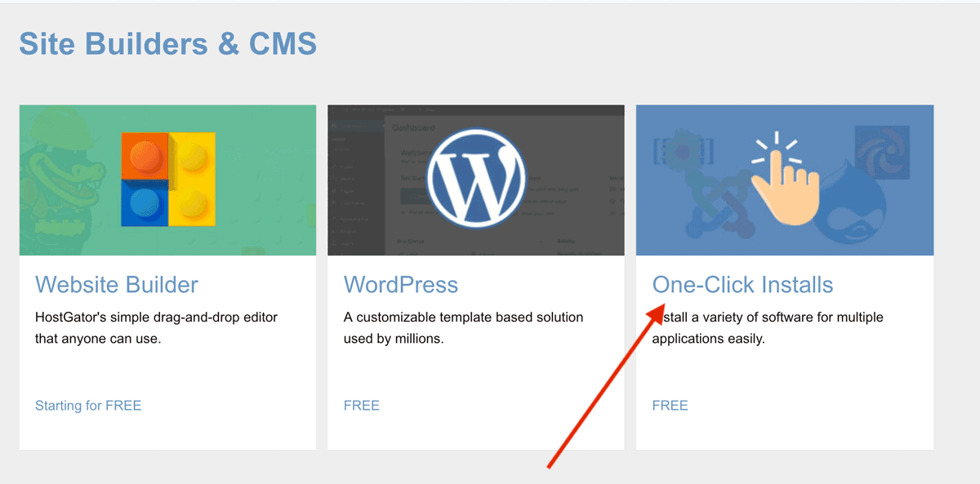Image resolution: width=980 pixels, height=484 pixels.
Task: Click the round WordPress logo
Action: pyautogui.click(x=476, y=179)
